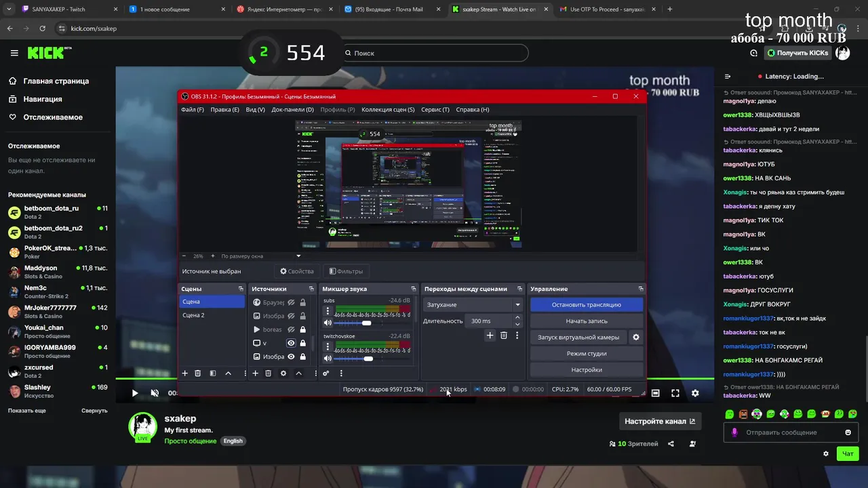The height and width of the screenshot is (488, 868).
Task: Toggle visibility of the Браузер source
Action: (x=291, y=302)
